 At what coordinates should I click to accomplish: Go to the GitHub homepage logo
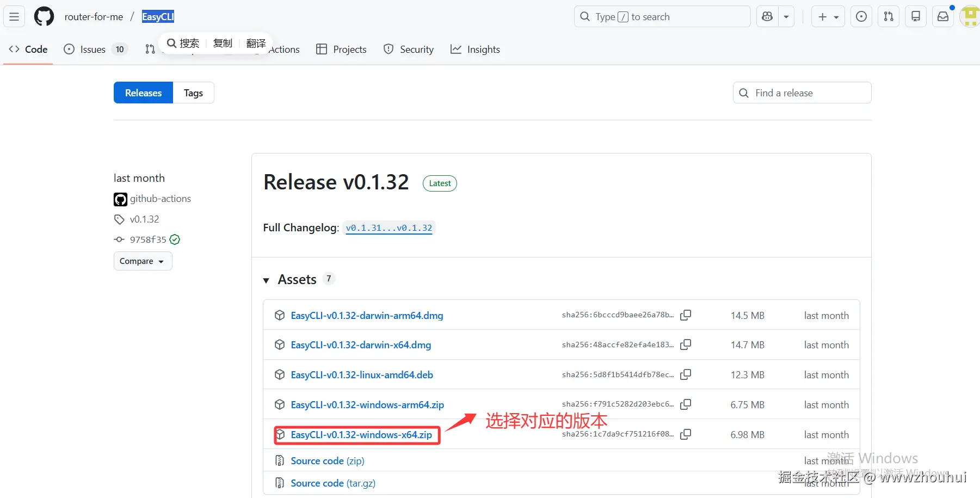click(44, 16)
